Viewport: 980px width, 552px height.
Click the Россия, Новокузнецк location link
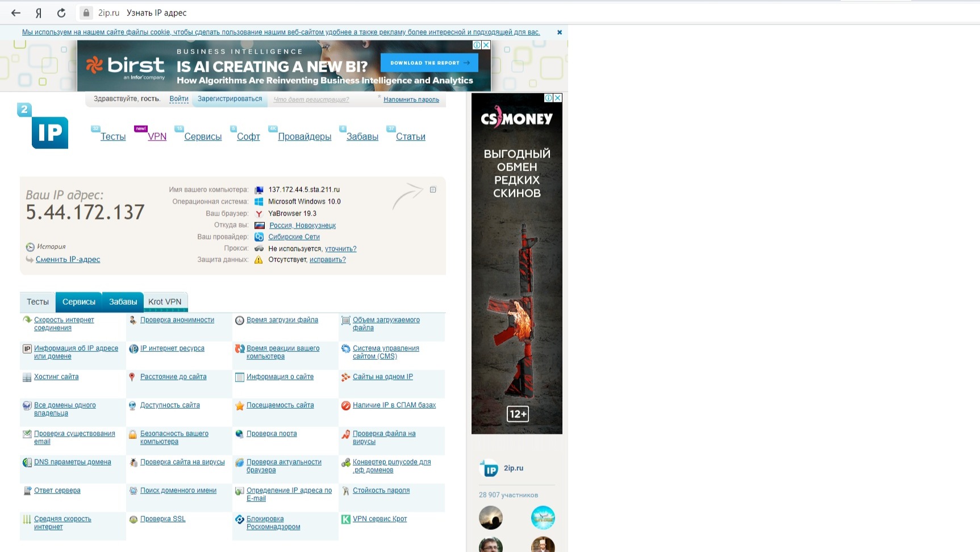(x=302, y=226)
